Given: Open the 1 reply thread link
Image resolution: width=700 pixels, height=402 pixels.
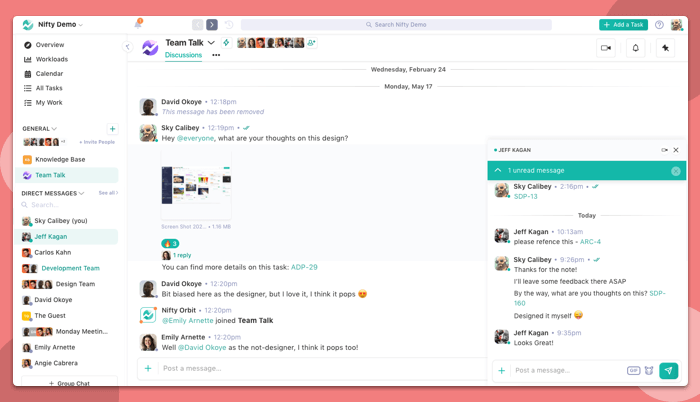Looking at the screenshot, I should pyautogui.click(x=182, y=255).
